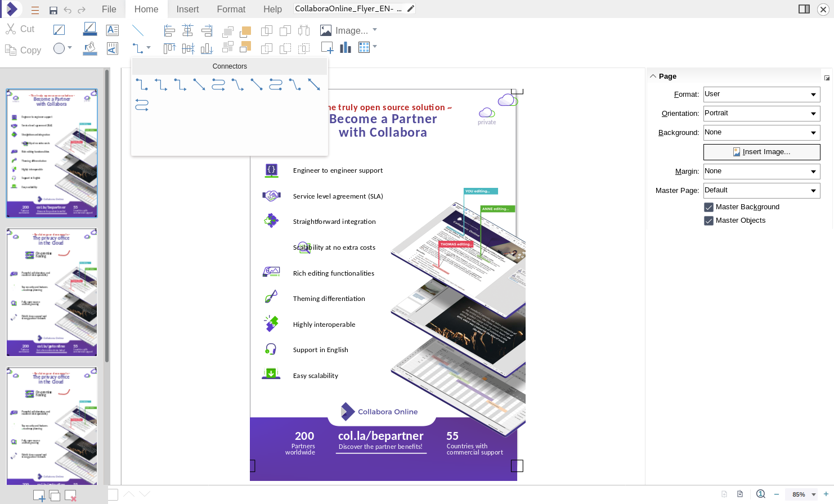Open the Help tab
Viewport: 834px width, 504px height.
coord(273,9)
